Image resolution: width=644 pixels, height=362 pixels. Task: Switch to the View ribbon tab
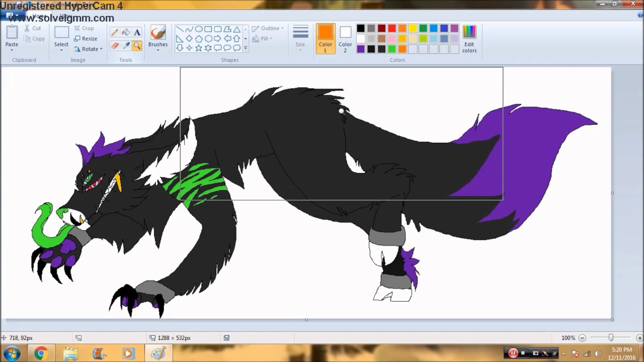pos(64,16)
